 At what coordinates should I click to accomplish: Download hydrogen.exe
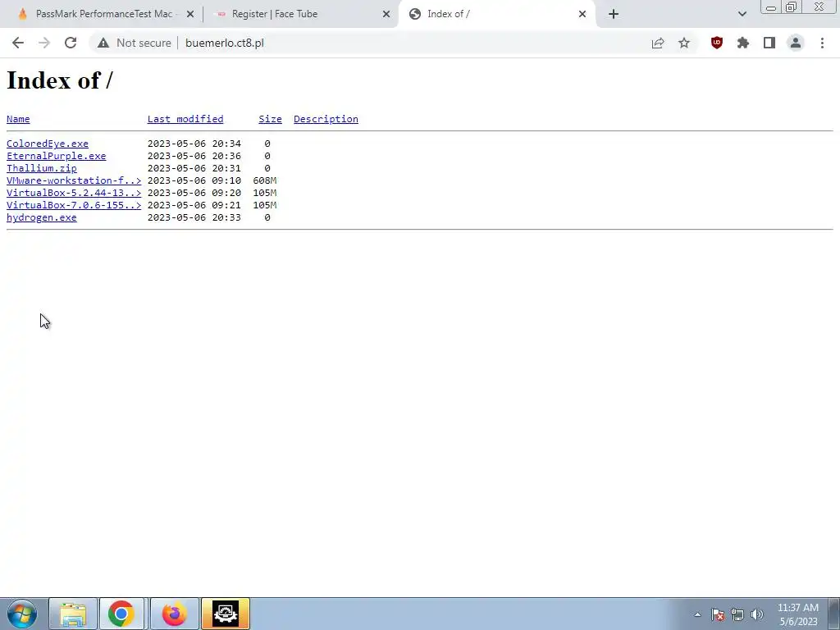[x=41, y=217]
